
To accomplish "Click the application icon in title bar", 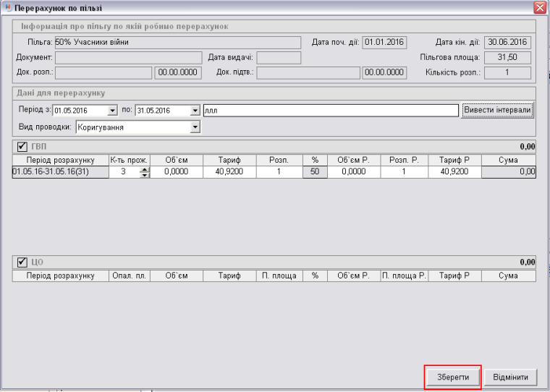I will tap(8, 8).
